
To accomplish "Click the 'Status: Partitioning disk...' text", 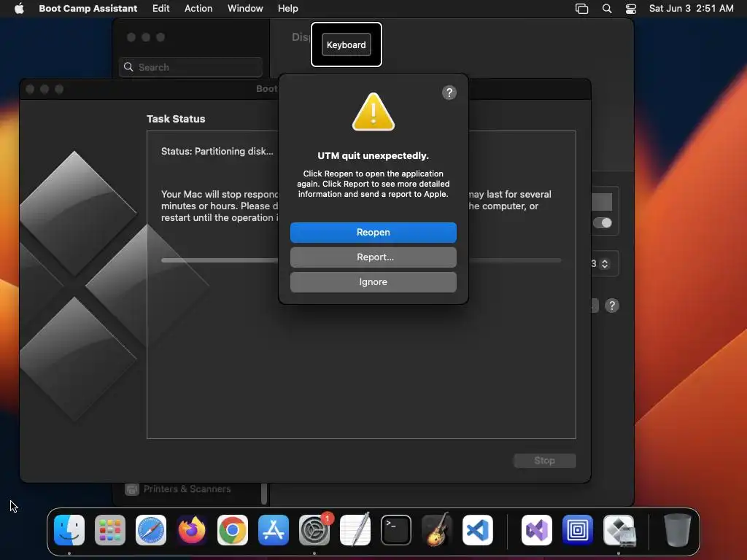I will pyautogui.click(x=217, y=152).
